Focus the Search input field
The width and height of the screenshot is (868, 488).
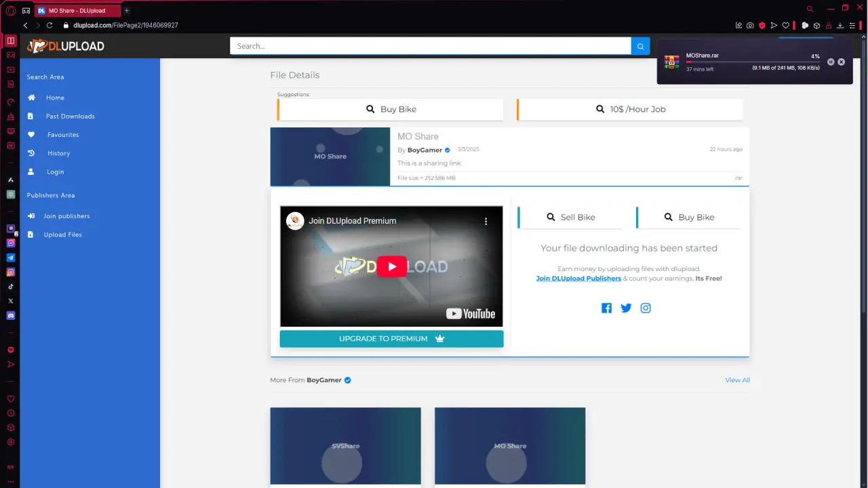point(431,46)
